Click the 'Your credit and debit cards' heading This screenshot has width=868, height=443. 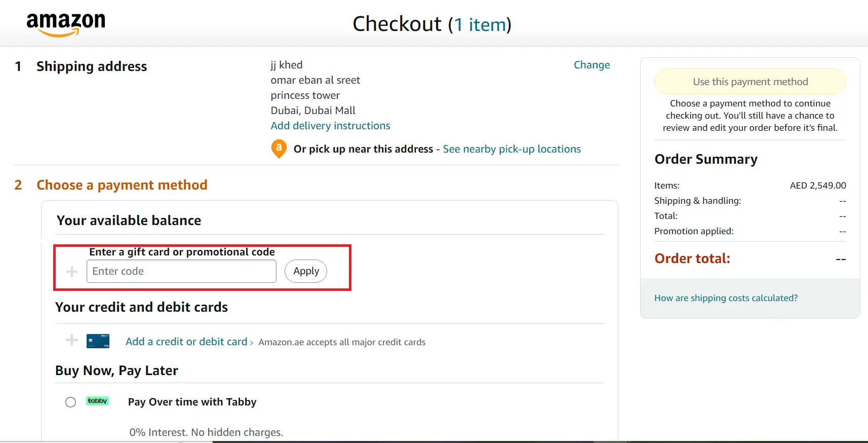[141, 307]
